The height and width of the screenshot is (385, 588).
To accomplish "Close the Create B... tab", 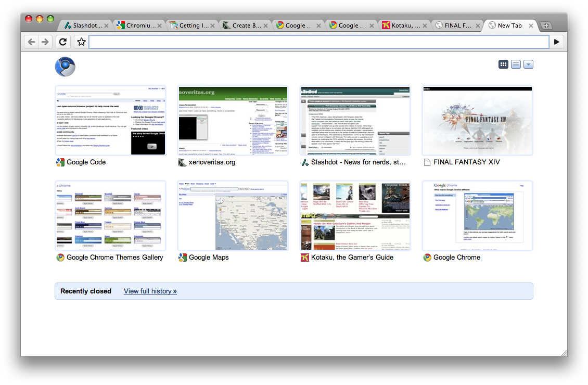I will (x=266, y=26).
